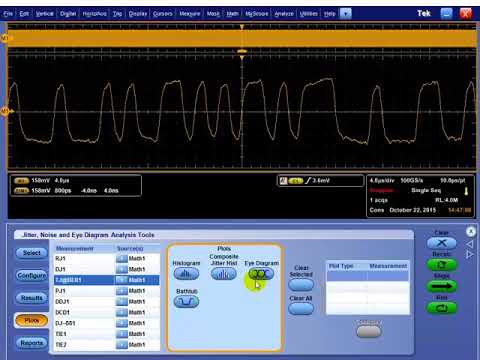Screen dimensions: 480x360
Task: Open the Composite Jitter Hist plot
Action: click(x=224, y=274)
